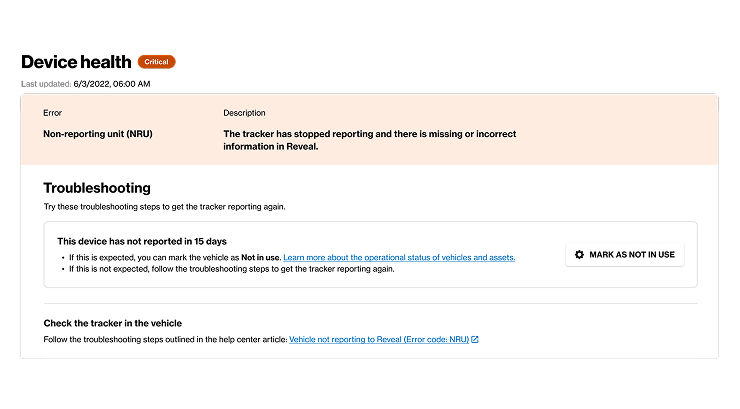
Task: Click the bold Not in use text
Action: (261, 258)
